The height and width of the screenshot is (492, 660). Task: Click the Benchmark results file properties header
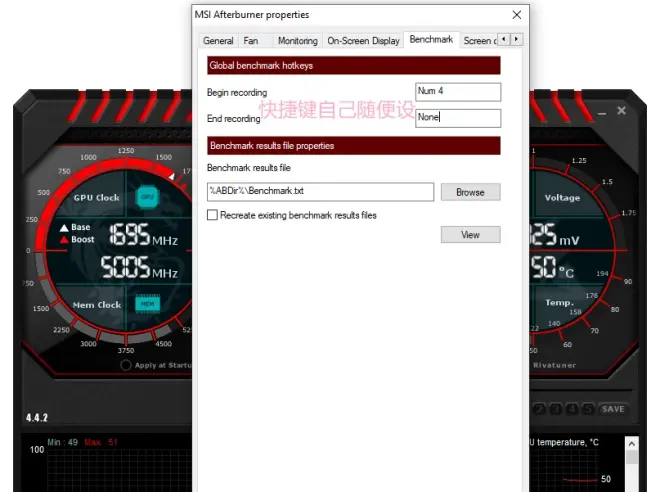[354, 146]
